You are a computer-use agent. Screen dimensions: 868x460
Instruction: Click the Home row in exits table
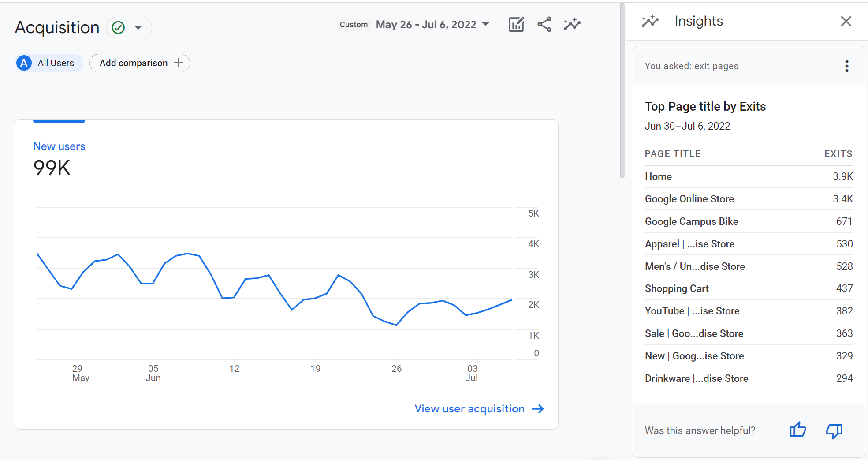[749, 176]
